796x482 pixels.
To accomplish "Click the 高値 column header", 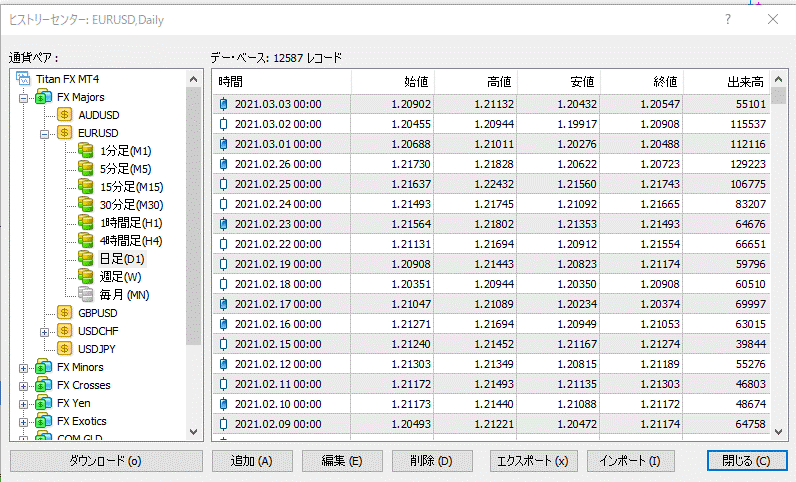I will point(476,82).
